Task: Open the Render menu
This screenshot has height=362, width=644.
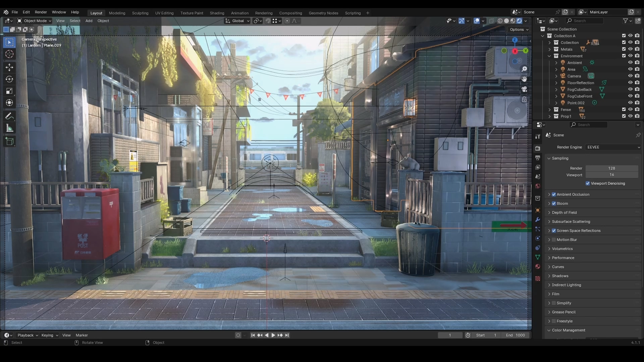Action: tap(41, 12)
